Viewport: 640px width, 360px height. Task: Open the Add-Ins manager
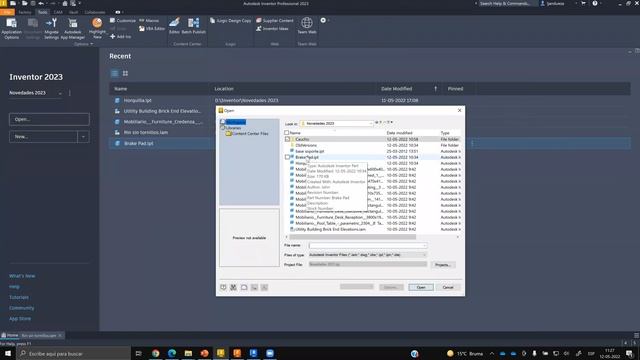tap(120, 36)
